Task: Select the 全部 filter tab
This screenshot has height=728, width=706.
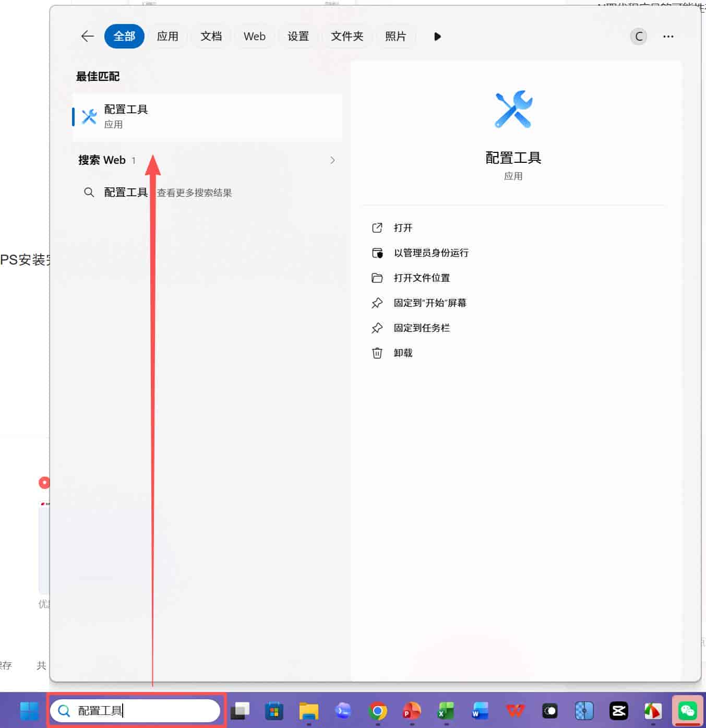Action: point(124,36)
